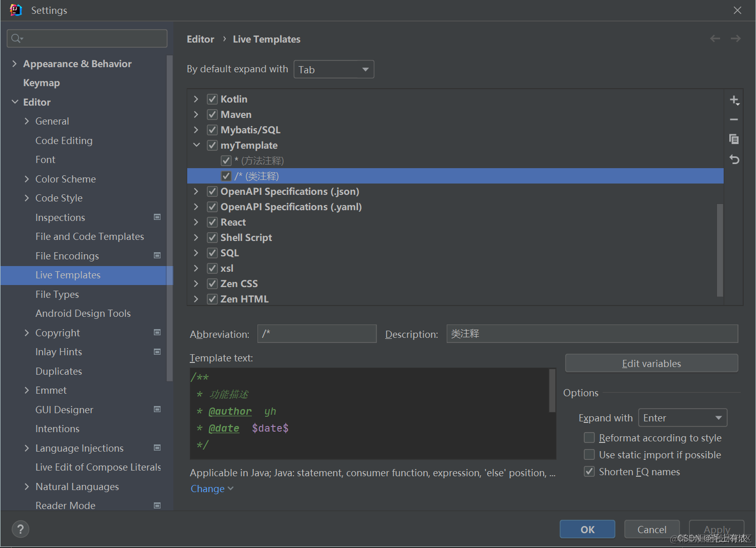The image size is (756, 548).
Task: Click project-level icon beside GUI Designer
Action: 157,409
